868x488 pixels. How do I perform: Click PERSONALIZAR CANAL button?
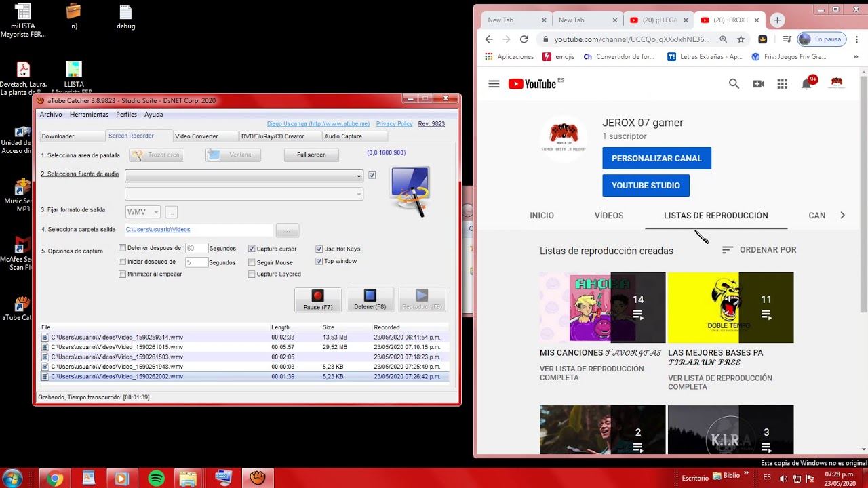pos(656,159)
